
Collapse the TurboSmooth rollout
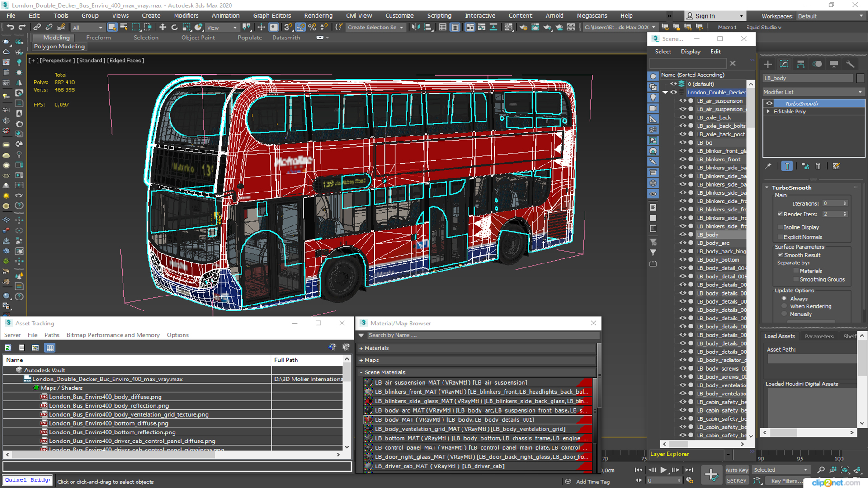[767, 188]
